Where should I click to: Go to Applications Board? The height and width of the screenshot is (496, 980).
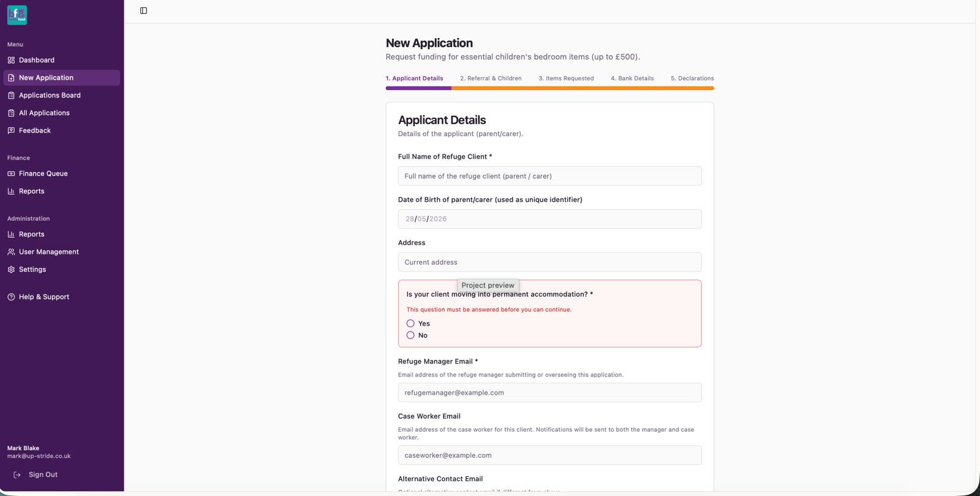pos(61,96)
